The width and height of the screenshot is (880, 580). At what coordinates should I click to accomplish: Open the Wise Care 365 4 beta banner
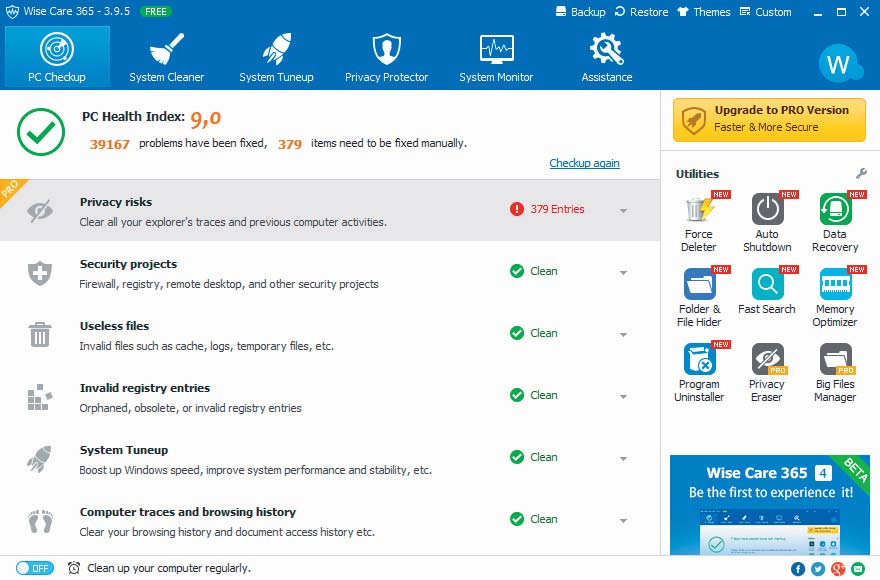[x=769, y=505]
